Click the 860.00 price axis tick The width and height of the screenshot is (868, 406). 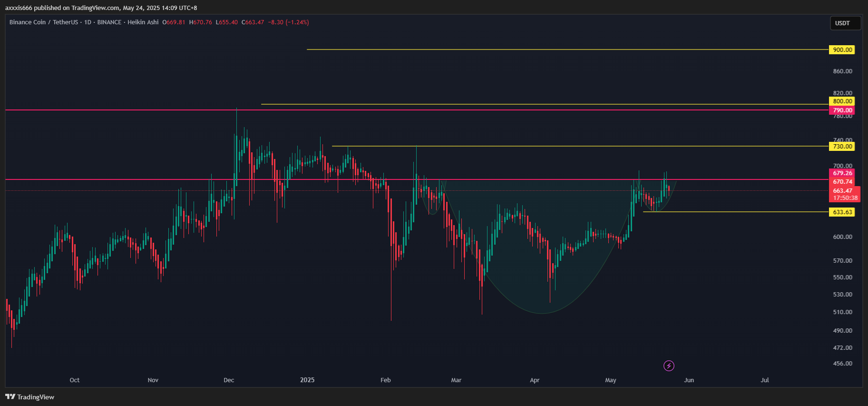[842, 71]
